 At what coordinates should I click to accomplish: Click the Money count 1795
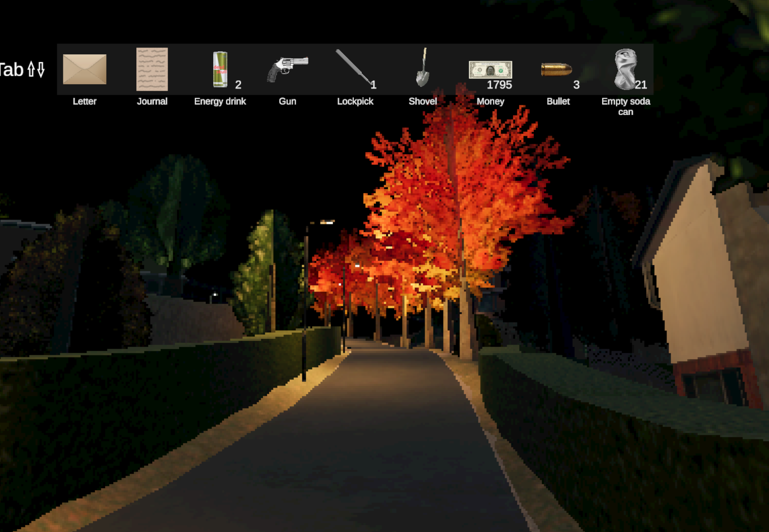(x=499, y=85)
